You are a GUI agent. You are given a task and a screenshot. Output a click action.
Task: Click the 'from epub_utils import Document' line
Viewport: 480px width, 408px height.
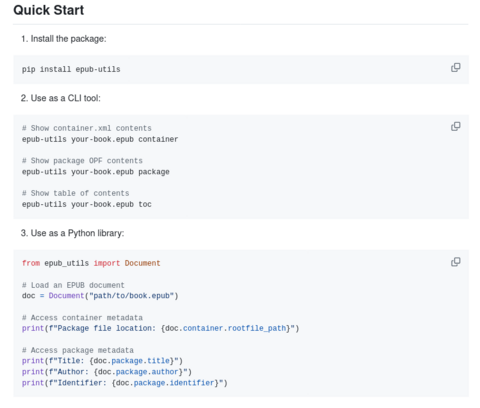[x=91, y=263]
